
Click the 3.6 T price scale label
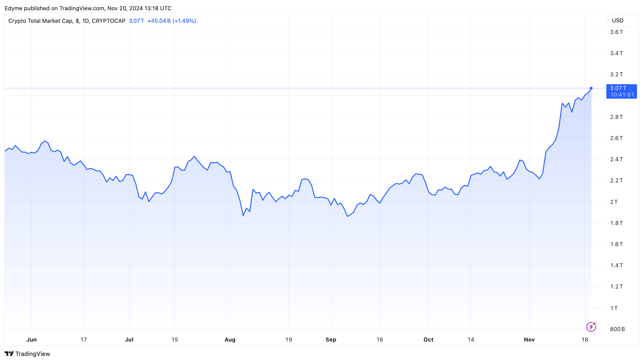(616, 32)
